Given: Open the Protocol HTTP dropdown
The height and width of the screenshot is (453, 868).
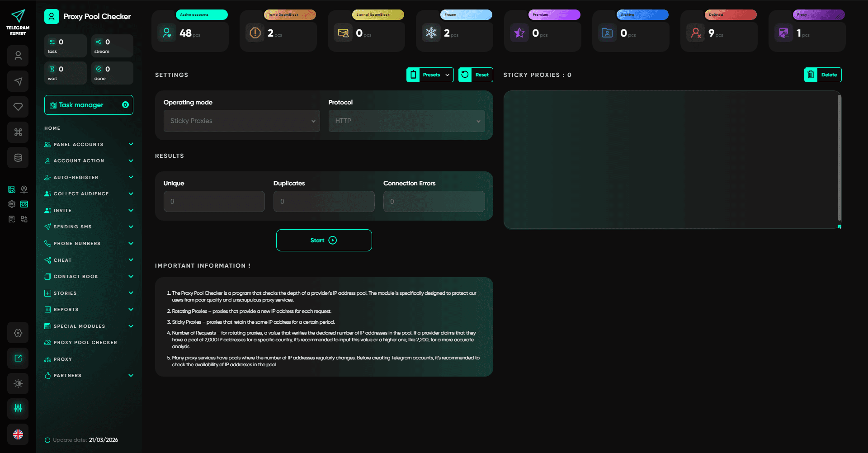Looking at the screenshot, I should [x=406, y=121].
